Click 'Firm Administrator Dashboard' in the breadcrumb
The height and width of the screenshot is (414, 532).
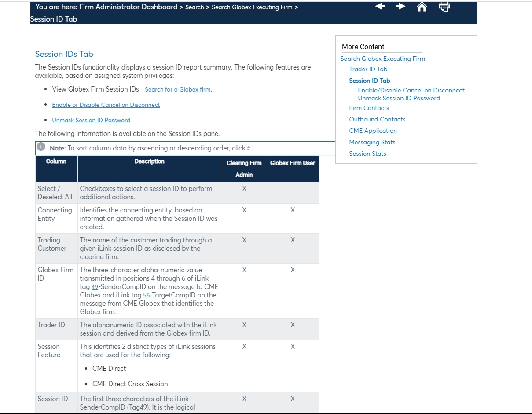click(128, 7)
